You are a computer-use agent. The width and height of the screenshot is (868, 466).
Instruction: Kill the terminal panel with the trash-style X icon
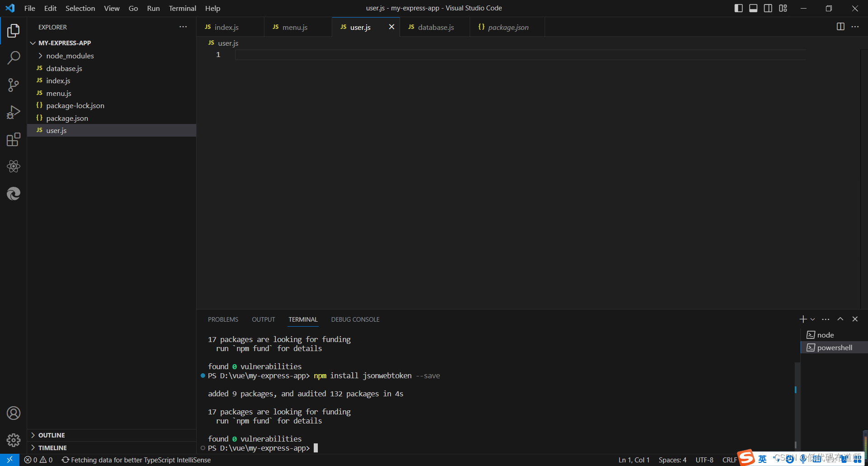pyautogui.click(x=854, y=319)
